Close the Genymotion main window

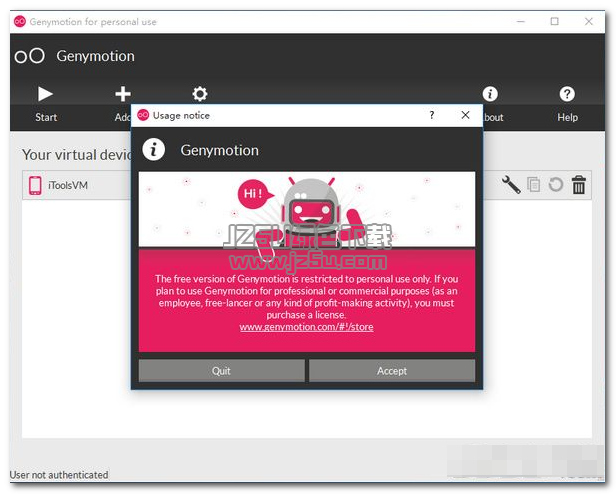tap(588, 21)
